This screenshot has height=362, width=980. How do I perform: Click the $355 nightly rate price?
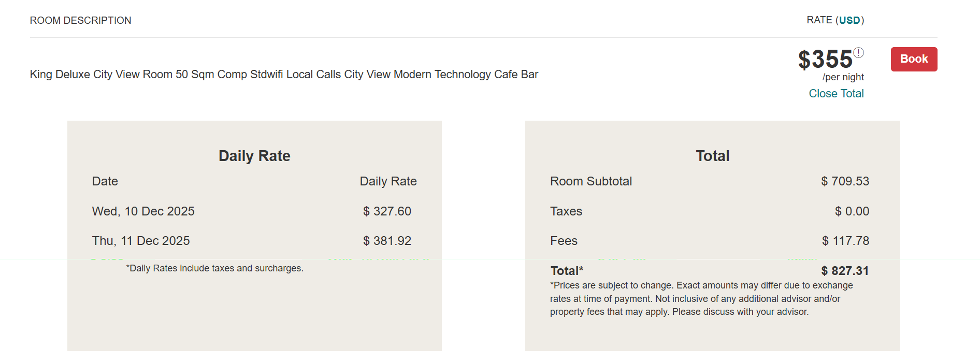coord(825,60)
